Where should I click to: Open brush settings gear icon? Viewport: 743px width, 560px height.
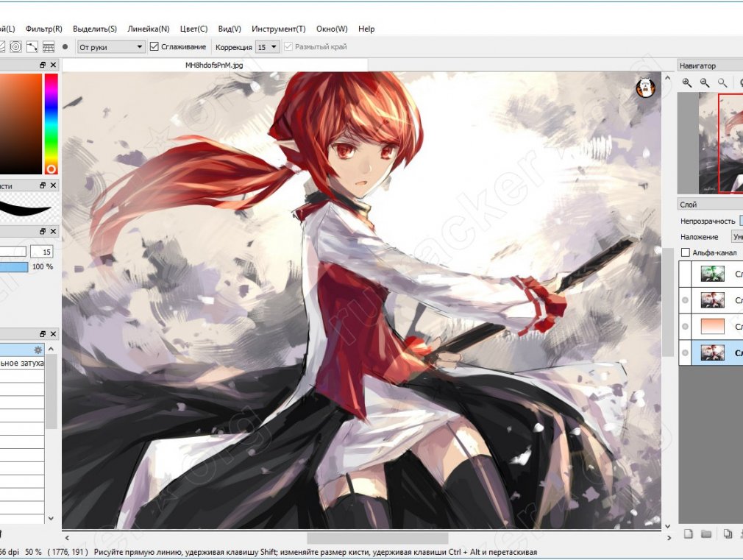38,350
